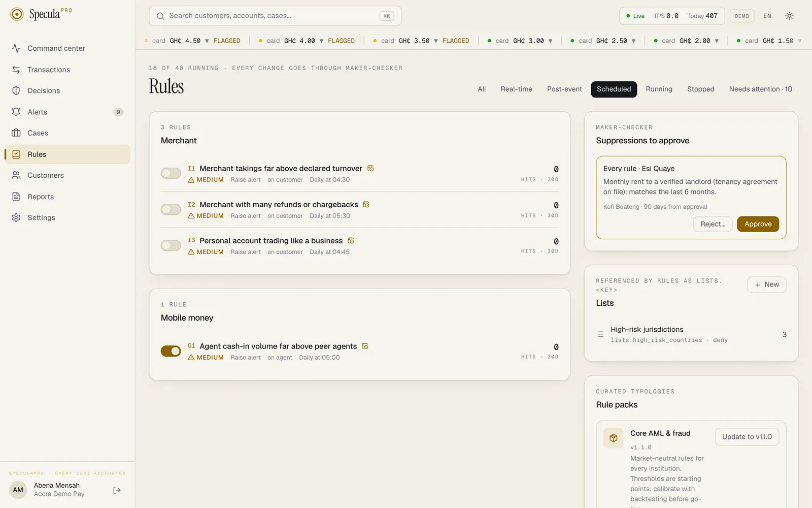Viewport: 812px width, 508px height.
Task: Approve the Esi Quaye suppression
Action: [x=758, y=224]
